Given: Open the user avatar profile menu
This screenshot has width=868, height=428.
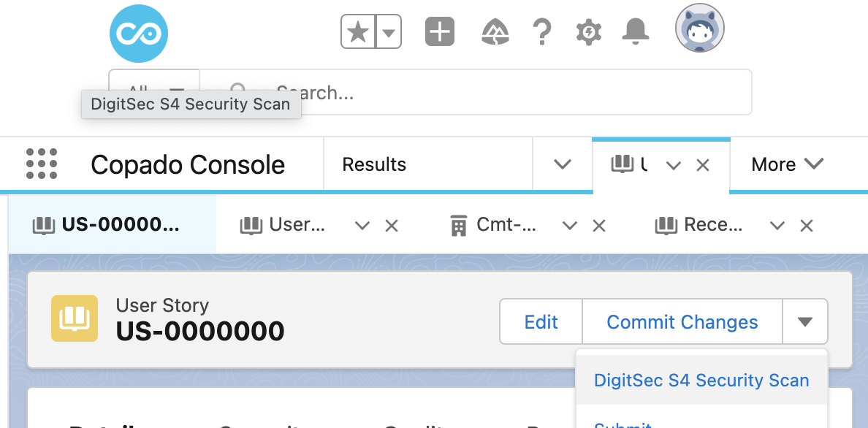Looking at the screenshot, I should [700, 28].
